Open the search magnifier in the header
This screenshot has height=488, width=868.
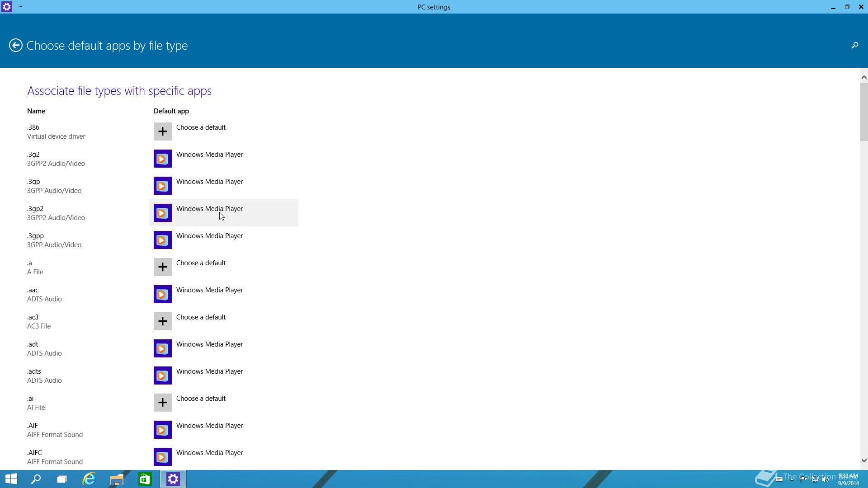click(854, 45)
